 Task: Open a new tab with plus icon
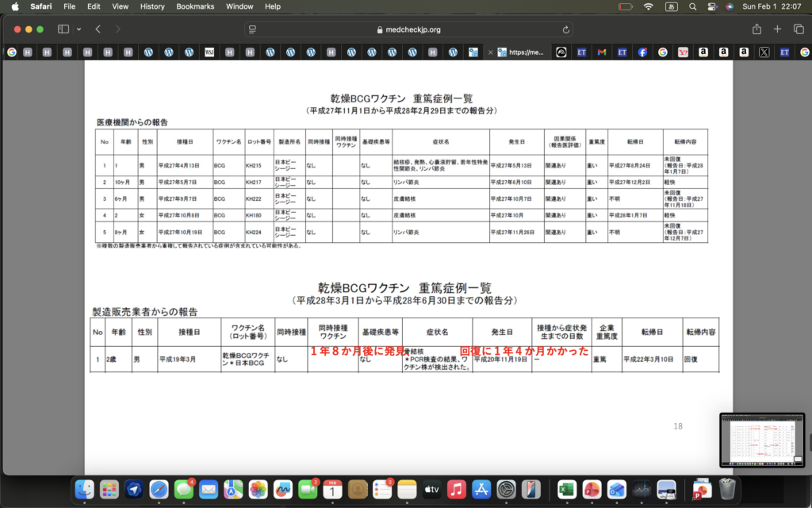point(777,29)
